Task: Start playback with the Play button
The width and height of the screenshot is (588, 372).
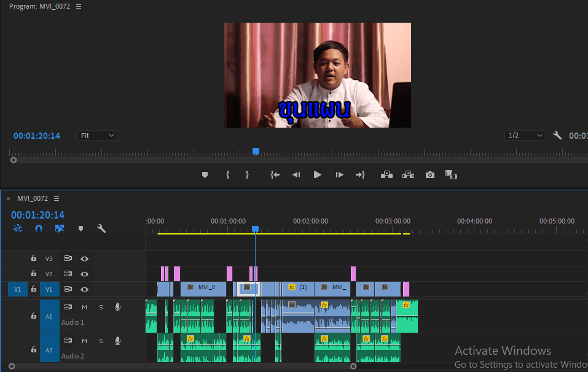Action: tap(317, 175)
